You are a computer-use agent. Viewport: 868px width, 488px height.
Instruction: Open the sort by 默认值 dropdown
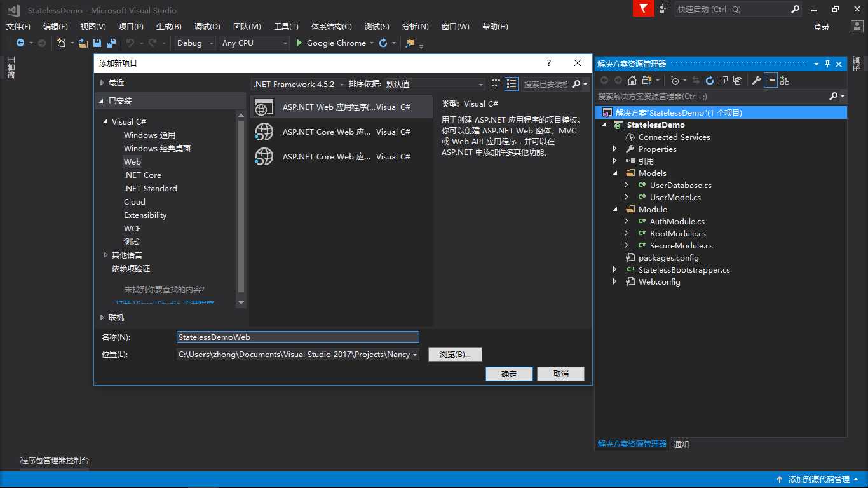pos(434,84)
